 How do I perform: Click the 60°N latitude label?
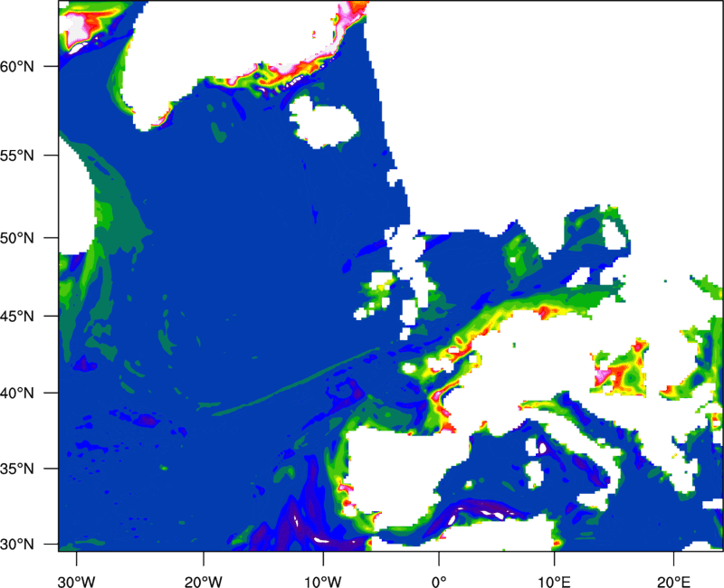[17, 66]
